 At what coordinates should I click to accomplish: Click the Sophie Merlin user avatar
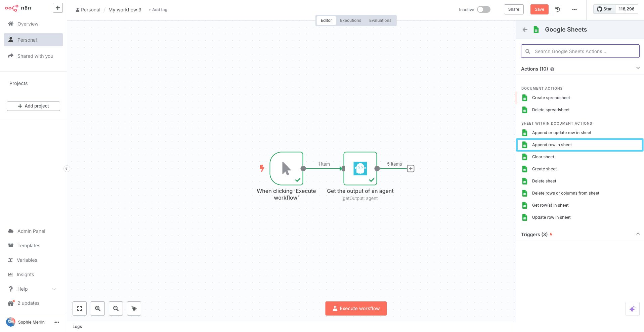point(11,322)
